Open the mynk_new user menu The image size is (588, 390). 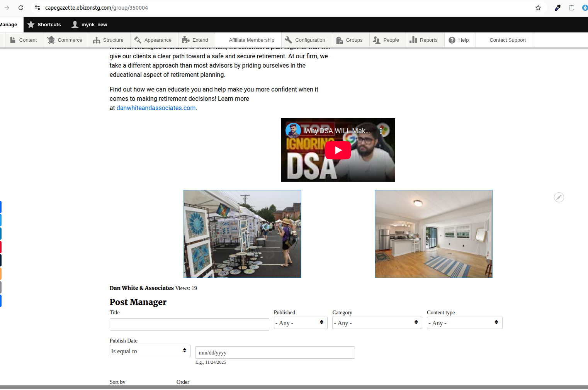coord(90,25)
